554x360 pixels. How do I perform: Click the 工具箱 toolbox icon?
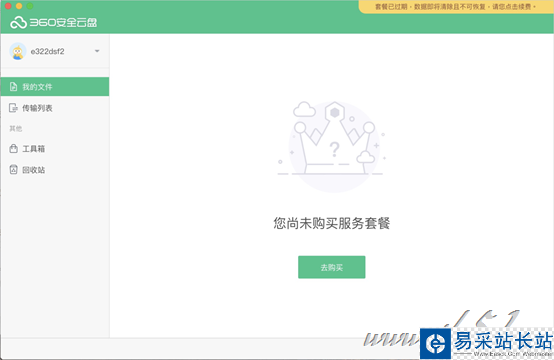13,148
